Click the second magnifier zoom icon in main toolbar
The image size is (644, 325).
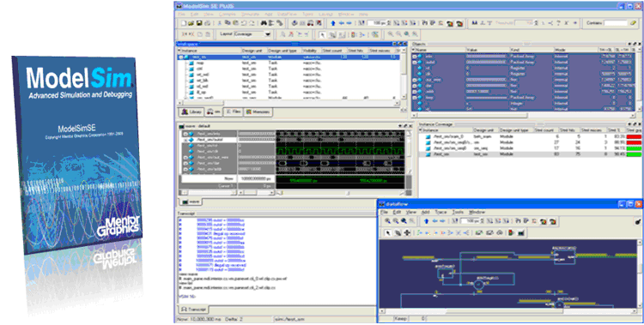(398, 34)
